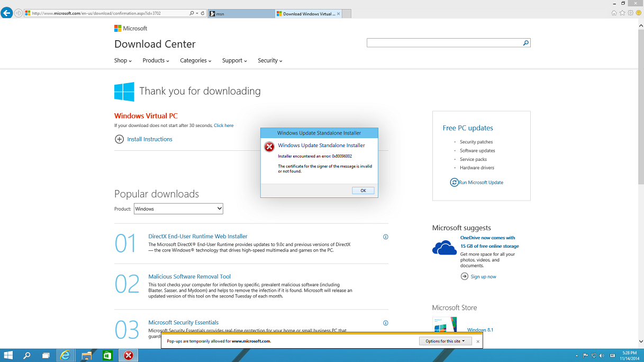
Task: Click info icon beside DirectX Runtime Installer
Action: click(x=385, y=237)
